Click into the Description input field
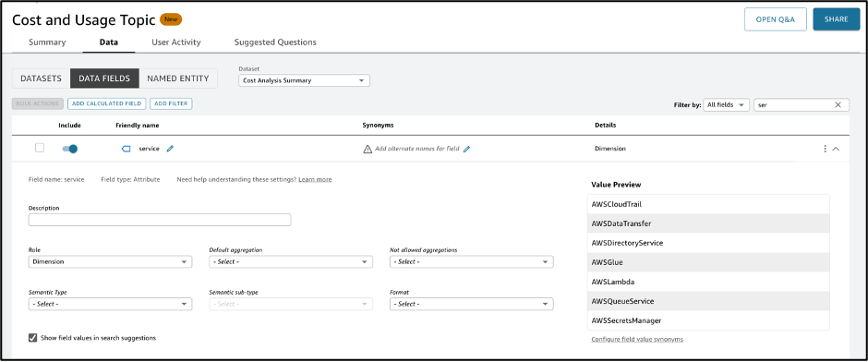868x362 pixels. pyautogui.click(x=160, y=220)
